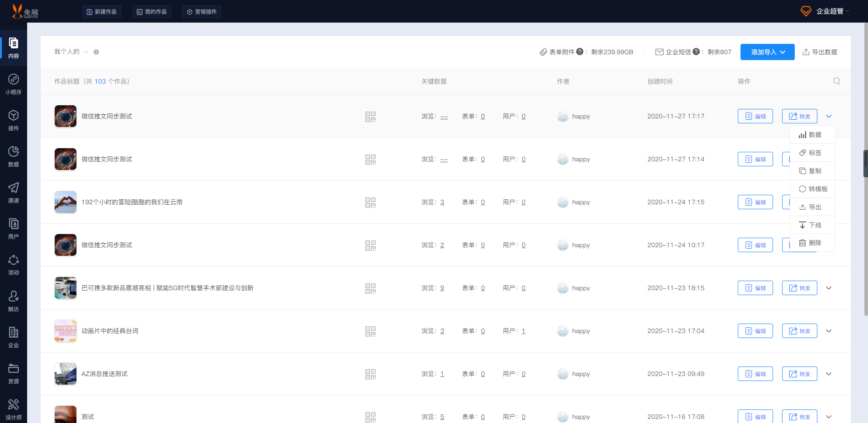Open the 渠道 sidebar icon

[14, 193]
